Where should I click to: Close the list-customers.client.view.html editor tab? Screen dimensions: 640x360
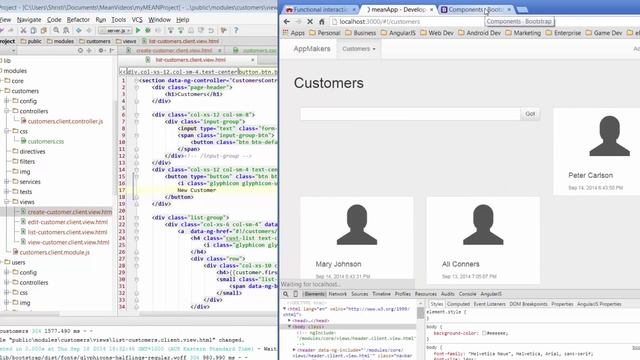click(x=252, y=60)
